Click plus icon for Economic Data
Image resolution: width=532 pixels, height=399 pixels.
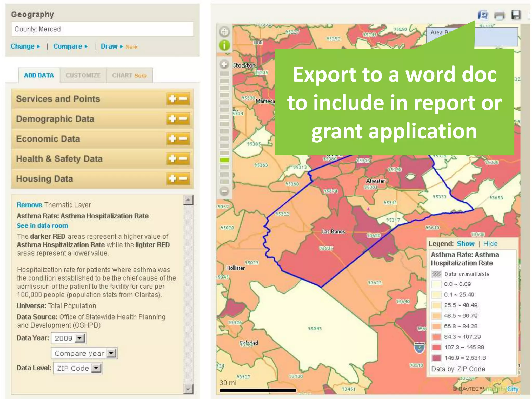coord(173,139)
